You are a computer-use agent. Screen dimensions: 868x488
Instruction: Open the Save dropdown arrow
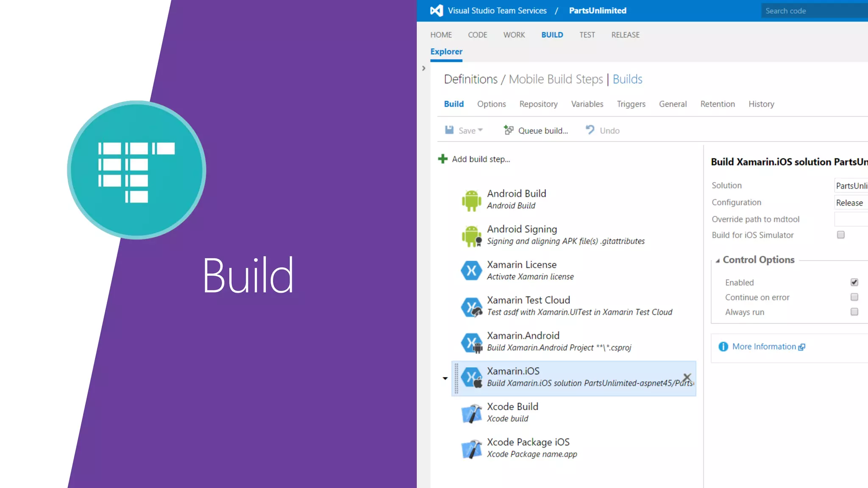tap(480, 130)
